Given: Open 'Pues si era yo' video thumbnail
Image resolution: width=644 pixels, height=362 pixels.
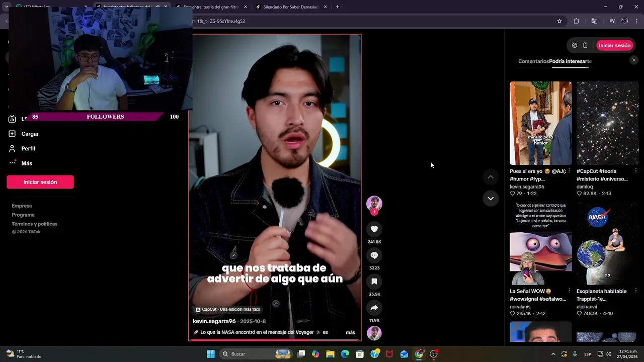Looking at the screenshot, I should 540,123.
